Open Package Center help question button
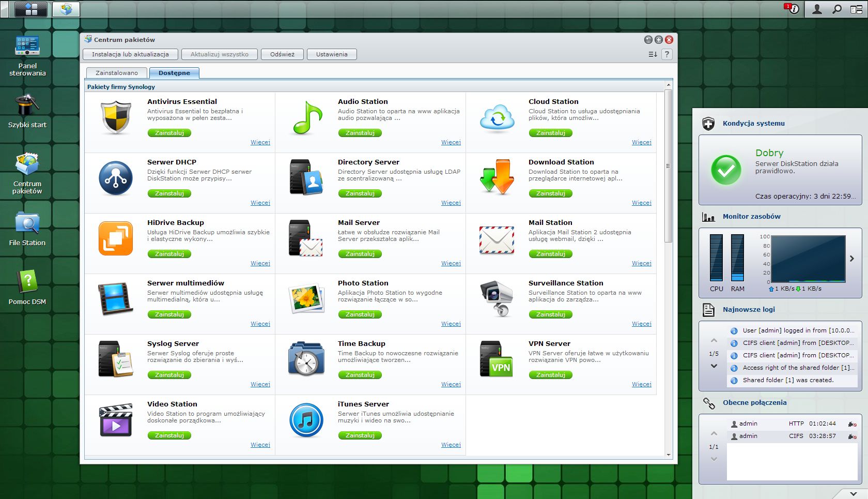868x499 pixels. pyautogui.click(x=667, y=54)
